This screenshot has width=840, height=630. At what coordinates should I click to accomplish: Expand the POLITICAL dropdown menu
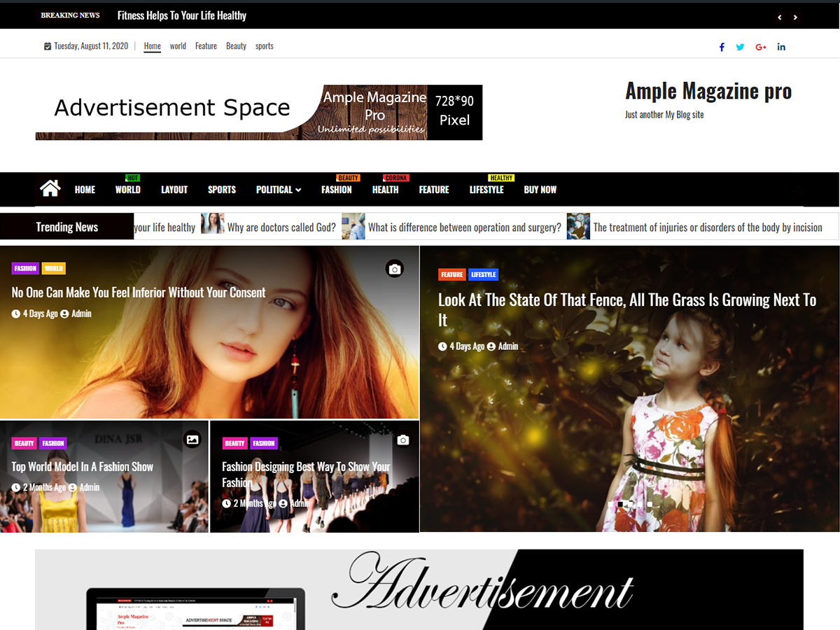pos(279,190)
